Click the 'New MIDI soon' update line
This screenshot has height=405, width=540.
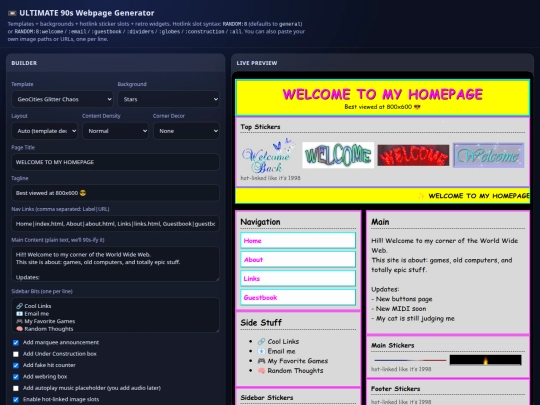(399, 309)
